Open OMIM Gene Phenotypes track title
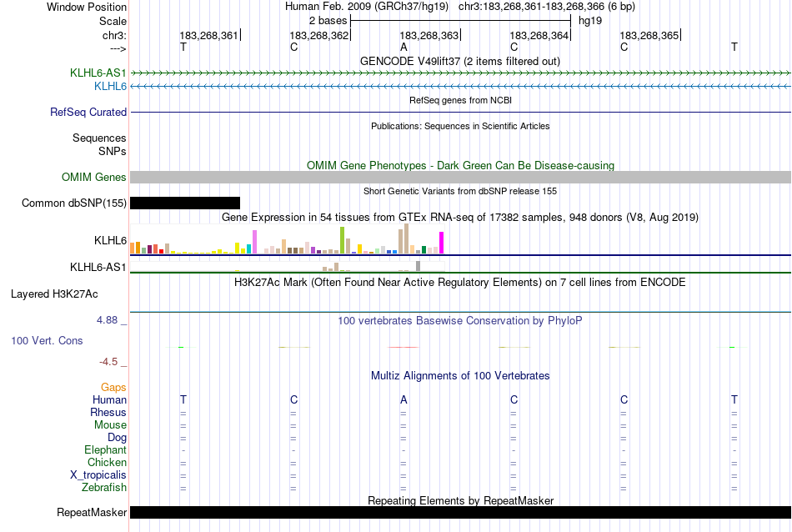The width and height of the screenshot is (792, 532). tap(460, 165)
